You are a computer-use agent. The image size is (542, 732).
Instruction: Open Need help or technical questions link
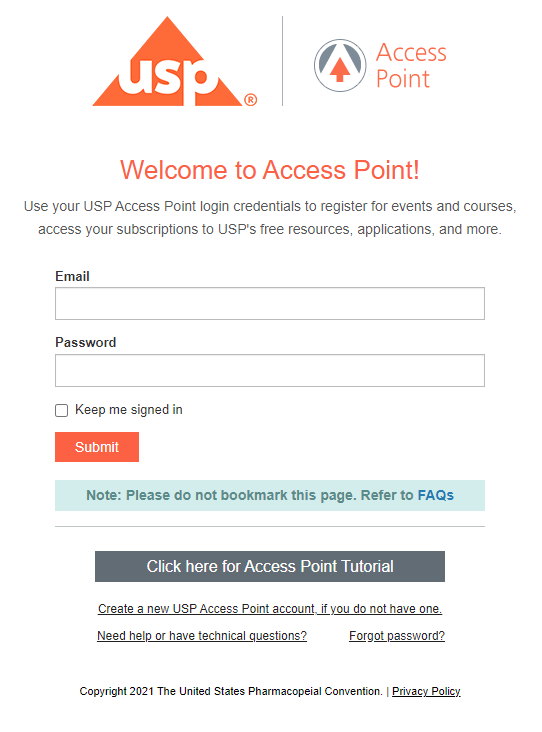(x=202, y=636)
